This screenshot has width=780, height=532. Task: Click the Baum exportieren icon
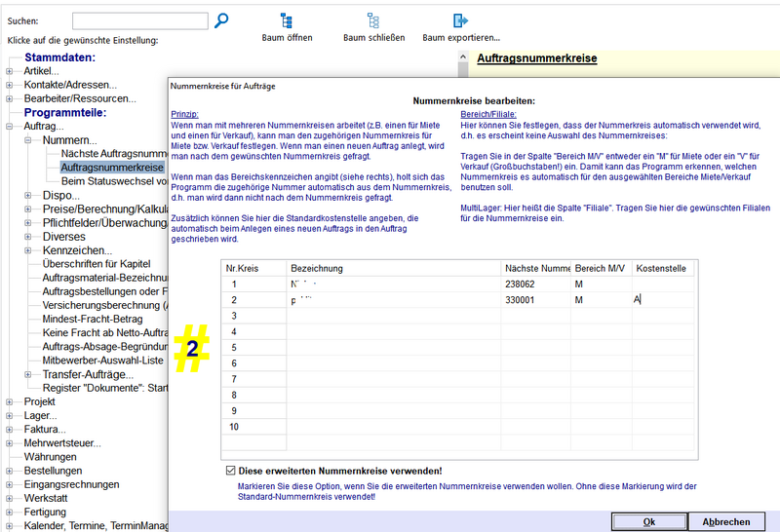[x=460, y=20]
